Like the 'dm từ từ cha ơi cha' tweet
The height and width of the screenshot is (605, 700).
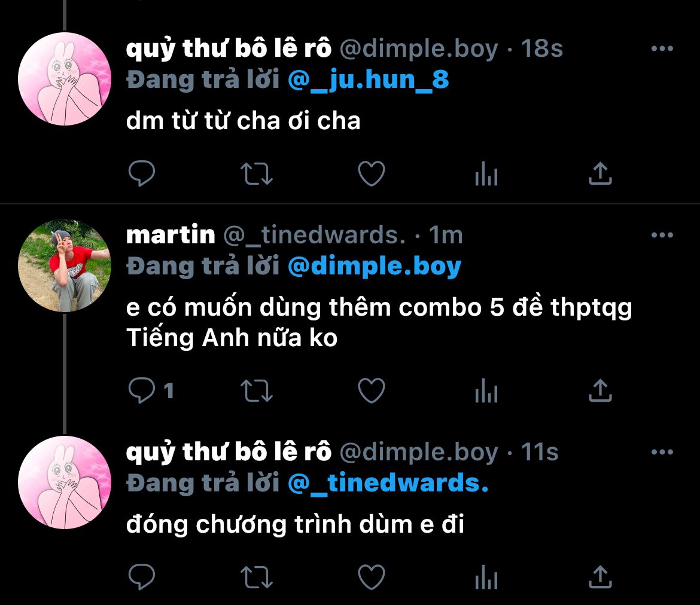coord(372,173)
